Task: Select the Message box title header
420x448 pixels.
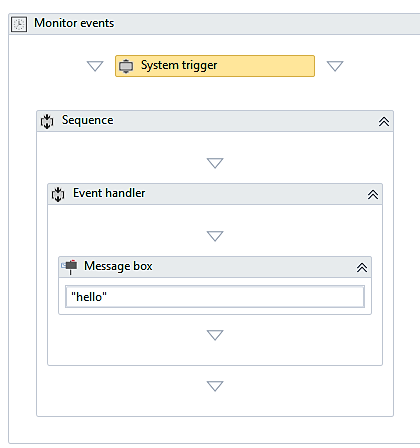Action: click(x=215, y=267)
